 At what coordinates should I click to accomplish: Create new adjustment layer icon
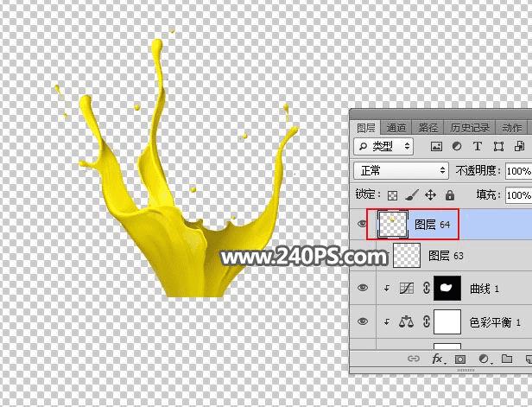pyautogui.click(x=484, y=359)
